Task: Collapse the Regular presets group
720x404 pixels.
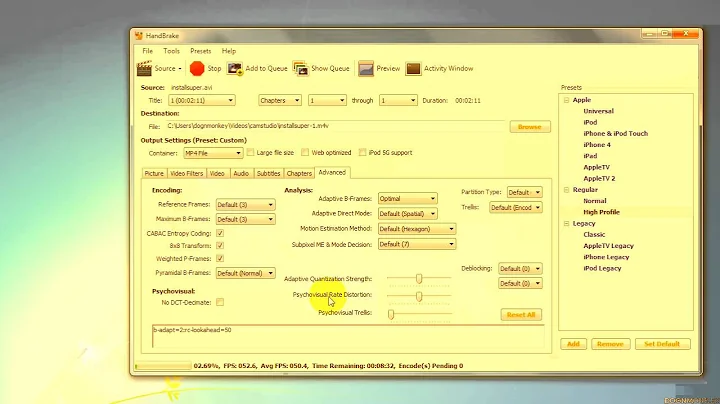Action: click(566, 190)
